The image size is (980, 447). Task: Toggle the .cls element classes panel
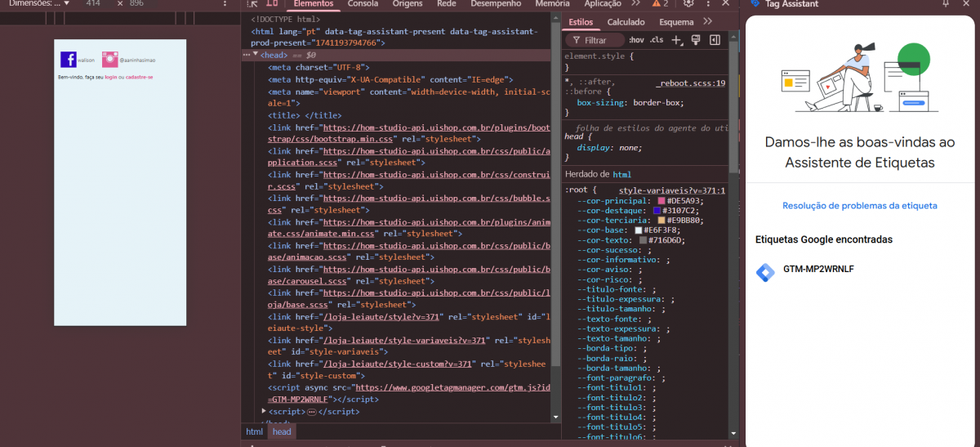(657, 40)
